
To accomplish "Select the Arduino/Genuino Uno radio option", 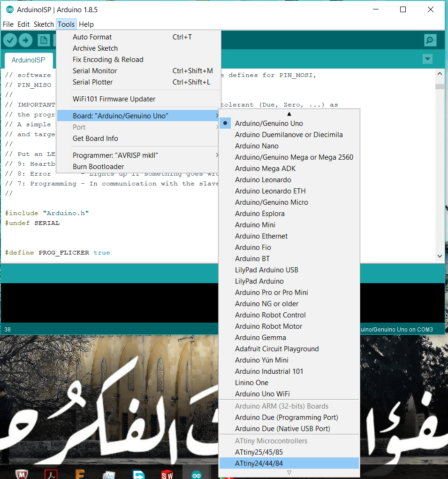I will [289, 124].
